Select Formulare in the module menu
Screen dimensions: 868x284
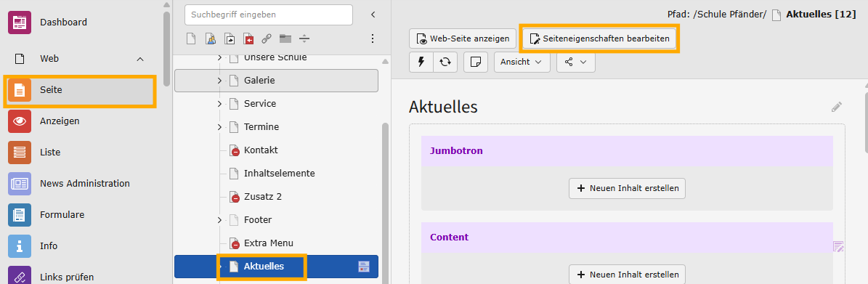pos(62,215)
